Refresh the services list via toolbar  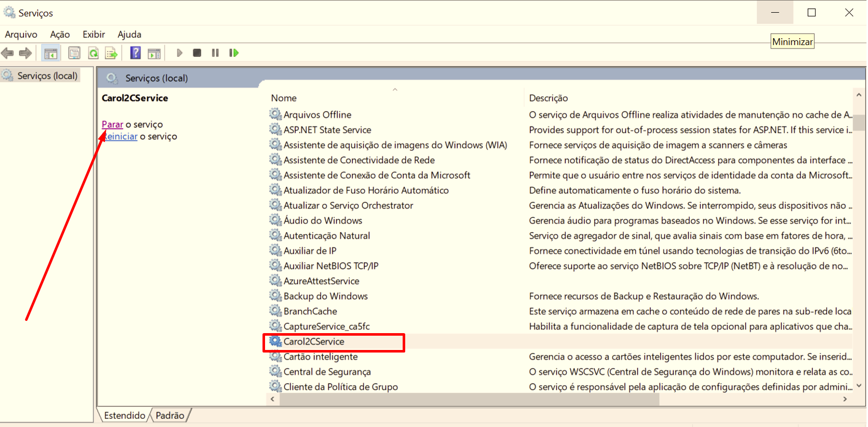point(93,53)
